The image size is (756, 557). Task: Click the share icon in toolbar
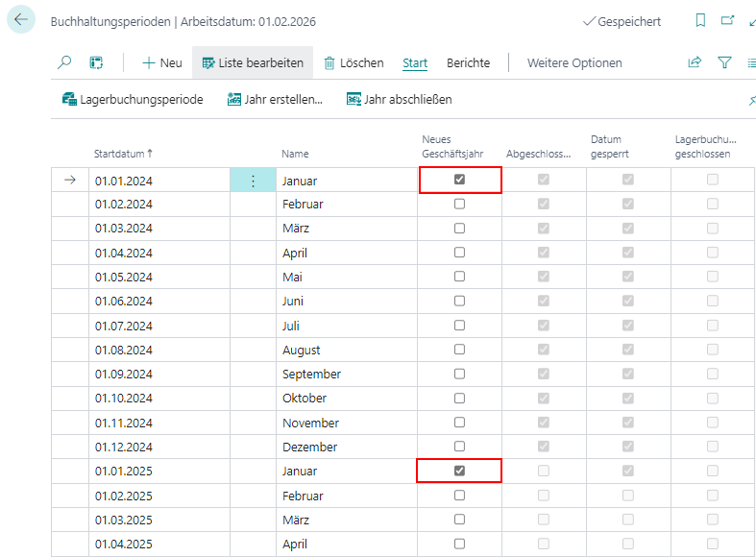point(695,62)
